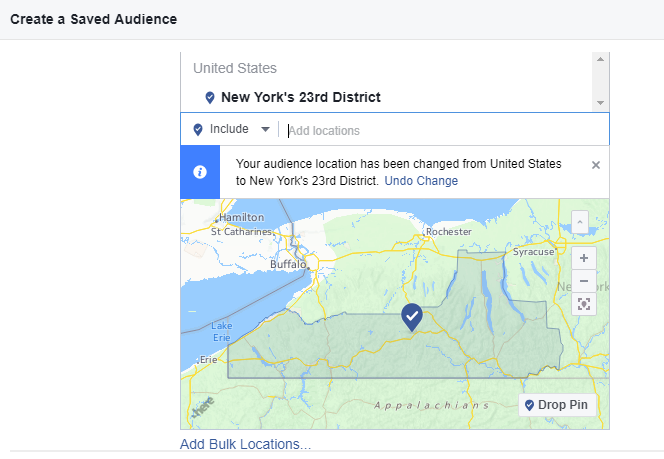
Task: Click the Add locations search field
Action: (445, 130)
